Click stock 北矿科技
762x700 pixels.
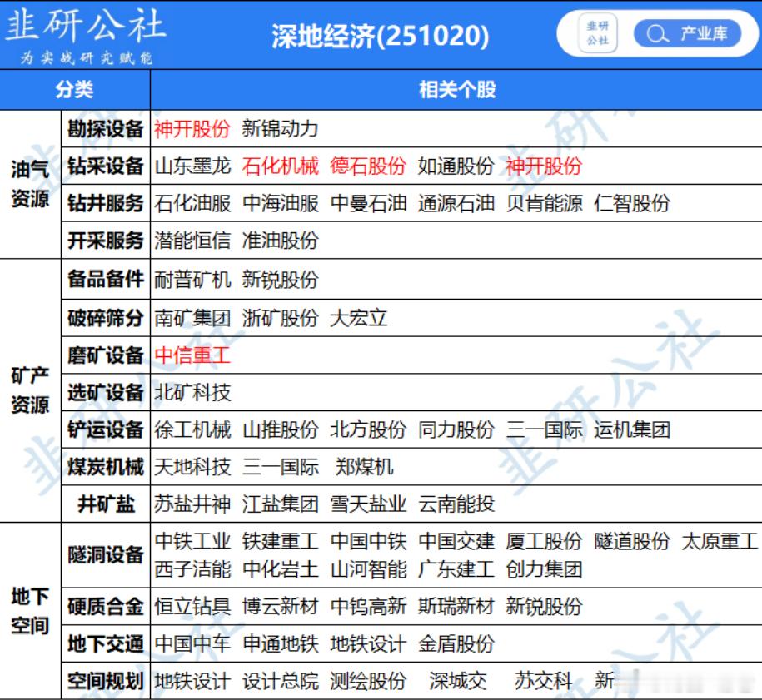[192, 393]
